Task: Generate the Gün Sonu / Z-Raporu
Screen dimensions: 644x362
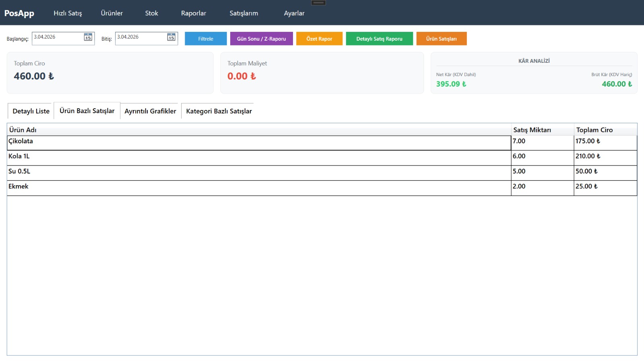Action: click(x=261, y=39)
